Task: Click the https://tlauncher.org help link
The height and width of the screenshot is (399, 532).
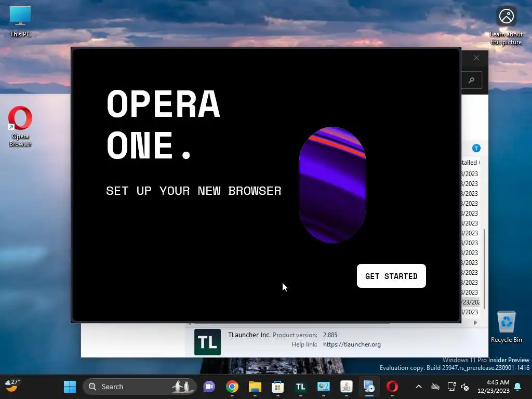Action: pos(352,344)
